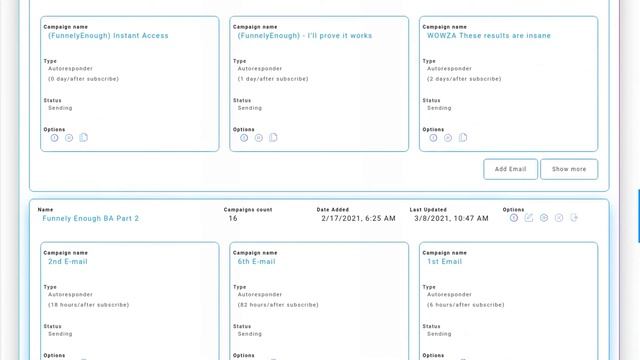
Task: Open WOWZA These results are insane campaign
Action: (489, 36)
